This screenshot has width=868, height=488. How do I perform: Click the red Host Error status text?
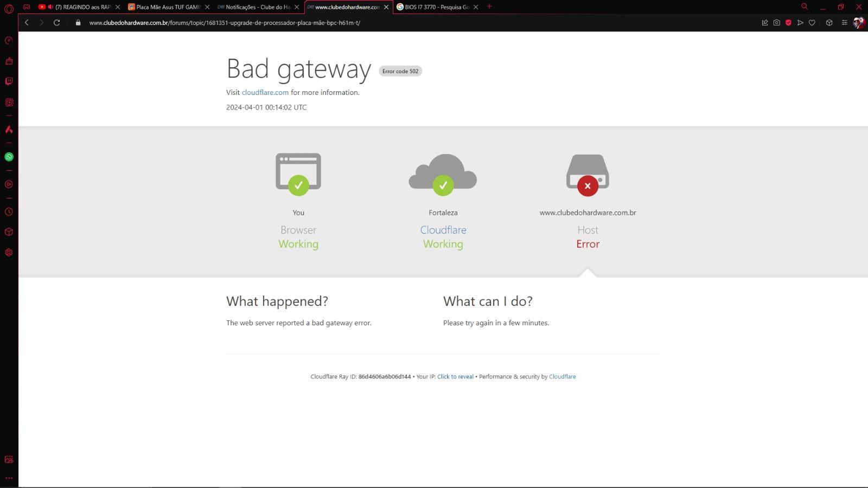coord(588,244)
